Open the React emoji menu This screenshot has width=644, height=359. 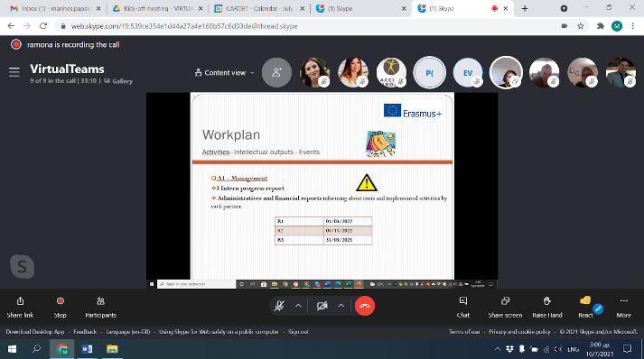click(585, 308)
